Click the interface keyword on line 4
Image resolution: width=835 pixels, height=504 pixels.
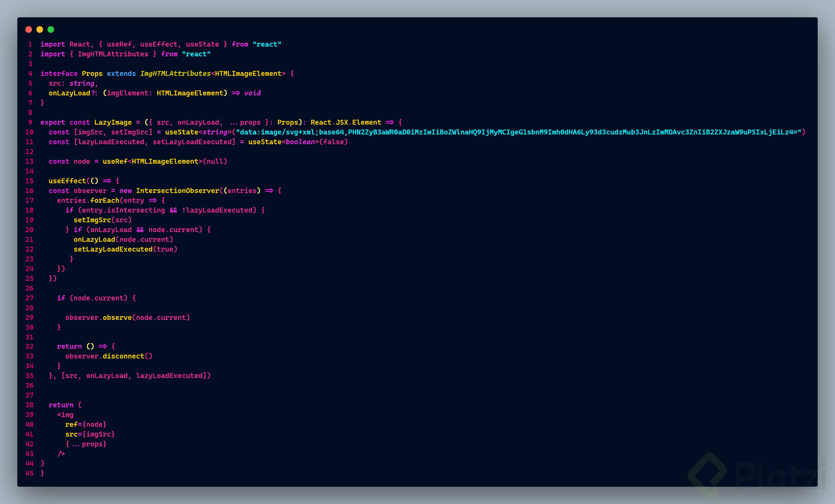click(59, 74)
